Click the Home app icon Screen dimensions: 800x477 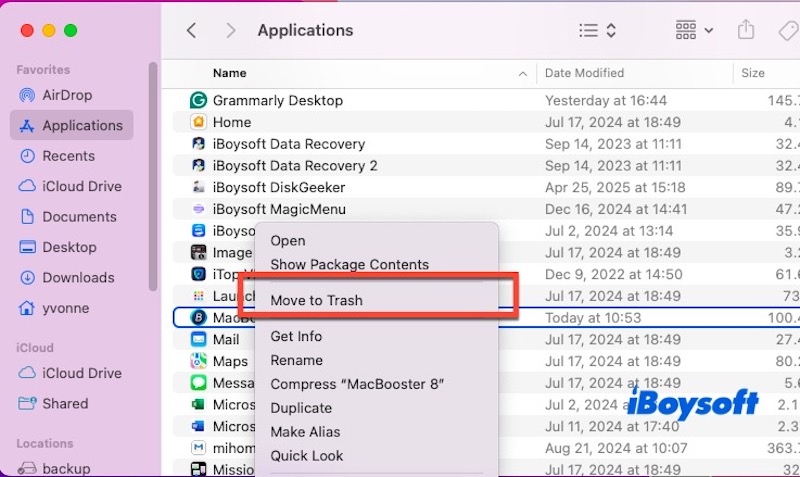198,122
